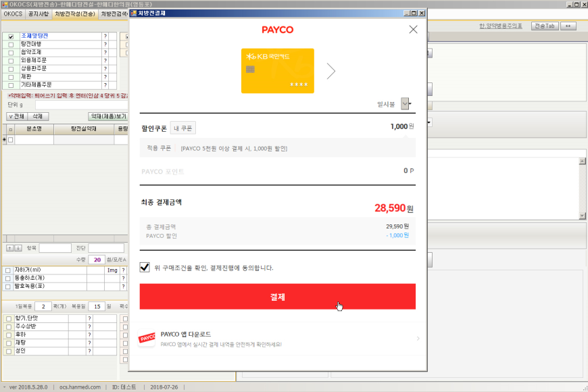The image size is (588, 392).
Task: Close the PAYCO payment panel with the X
Action: 413,29
